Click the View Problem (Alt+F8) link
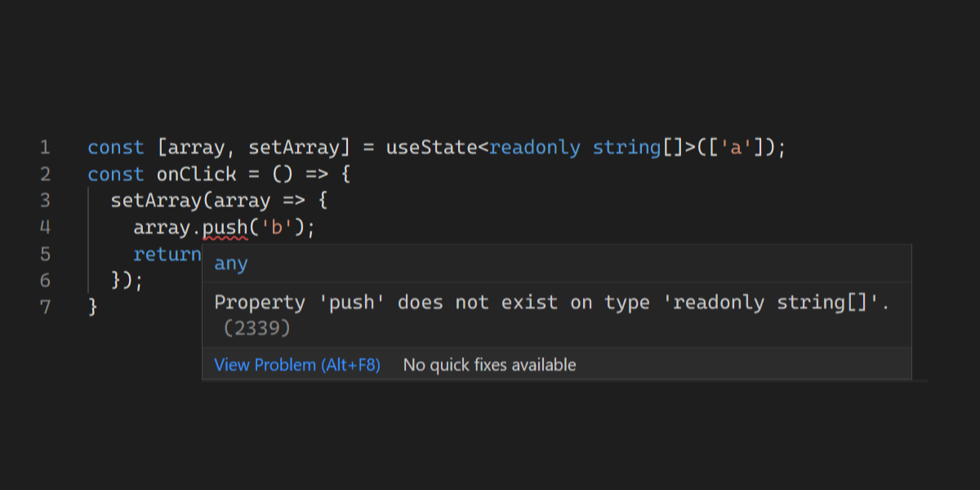The image size is (980, 490). (x=297, y=365)
